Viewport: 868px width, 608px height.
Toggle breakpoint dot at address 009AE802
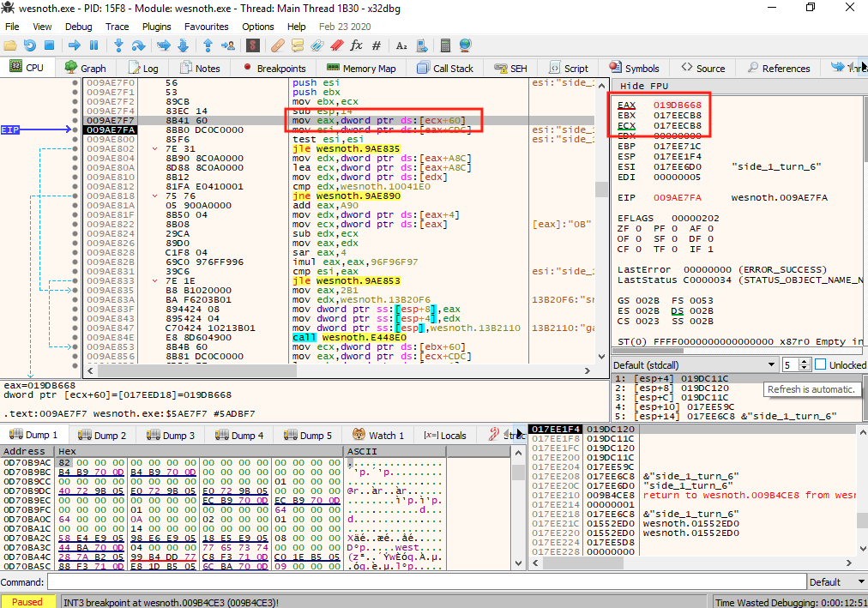click(75, 148)
